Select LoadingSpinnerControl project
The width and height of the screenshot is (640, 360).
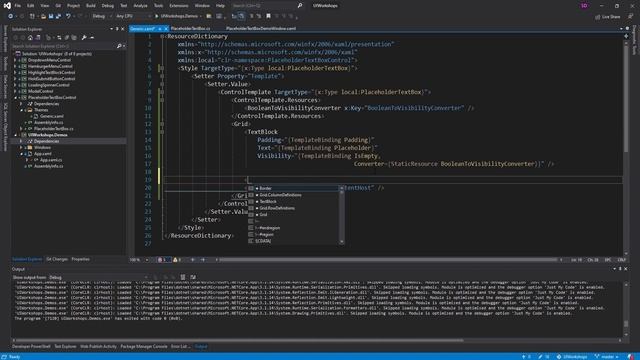pos(49,85)
